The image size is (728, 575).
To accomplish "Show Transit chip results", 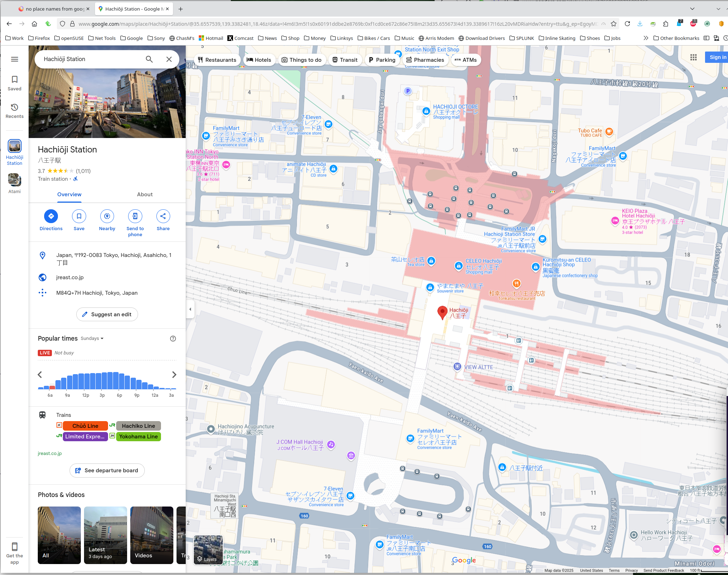I will (x=345, y=60).
